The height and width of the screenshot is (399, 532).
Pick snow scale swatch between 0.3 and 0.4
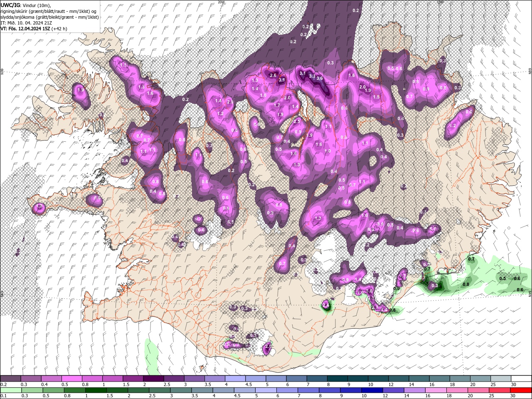(31, 379)
